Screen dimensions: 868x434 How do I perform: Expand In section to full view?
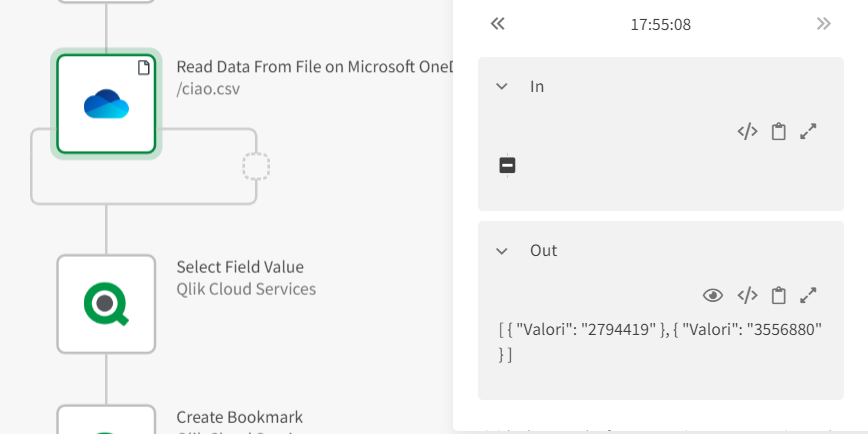(808, 131)
